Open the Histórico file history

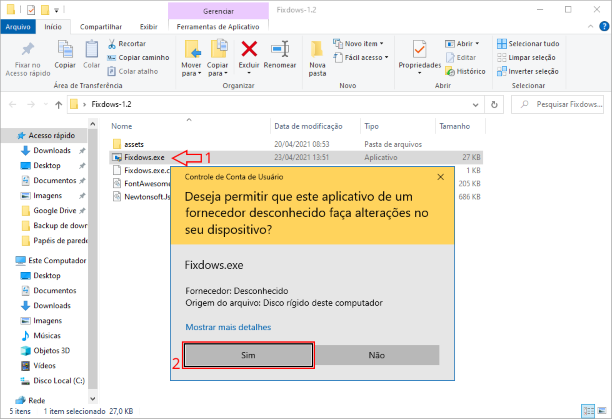tap(470, 71)
